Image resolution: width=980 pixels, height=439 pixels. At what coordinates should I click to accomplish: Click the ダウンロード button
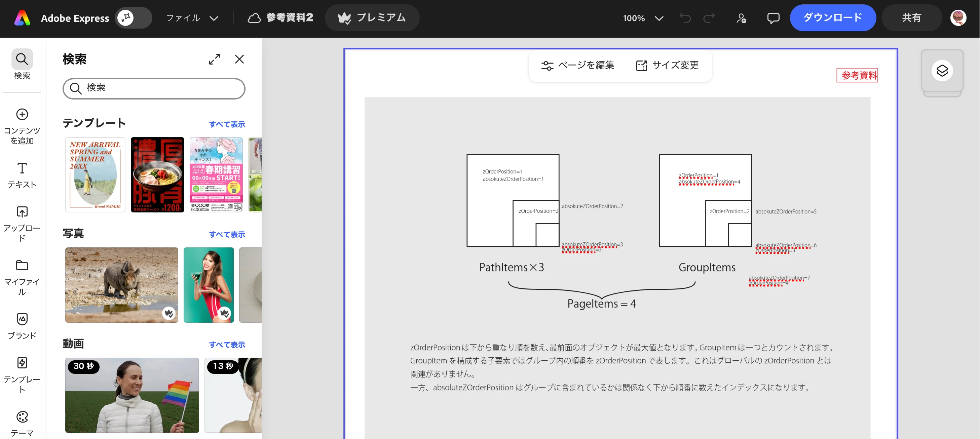[832, 18]
